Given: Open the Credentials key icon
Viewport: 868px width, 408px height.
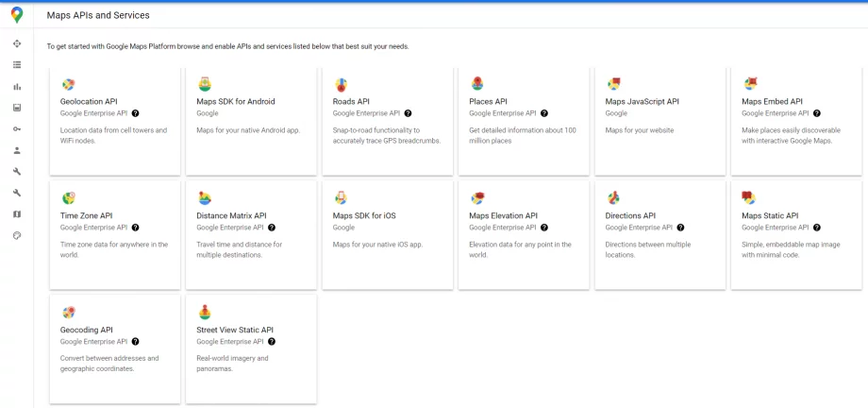Looking at the screenshot, I should coord(17,129).
